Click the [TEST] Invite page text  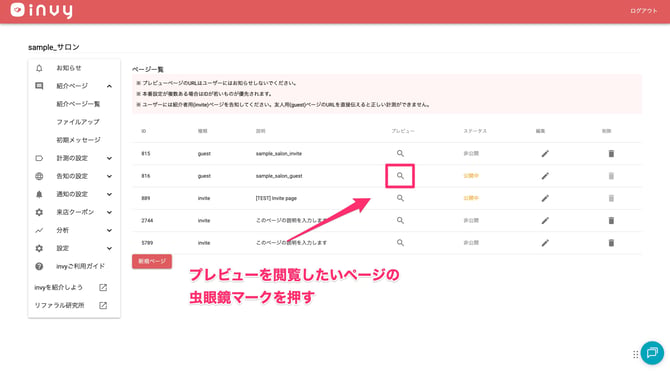coord(276,198)
